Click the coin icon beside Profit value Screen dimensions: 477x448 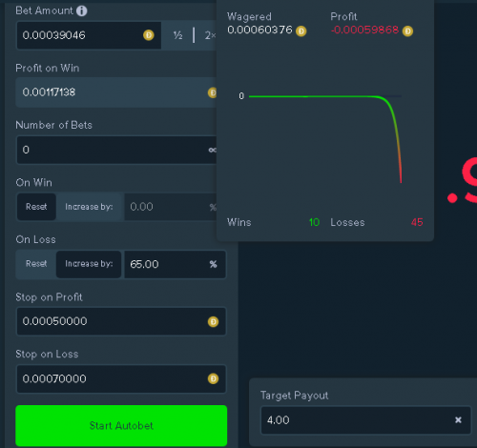pos(407,31)
